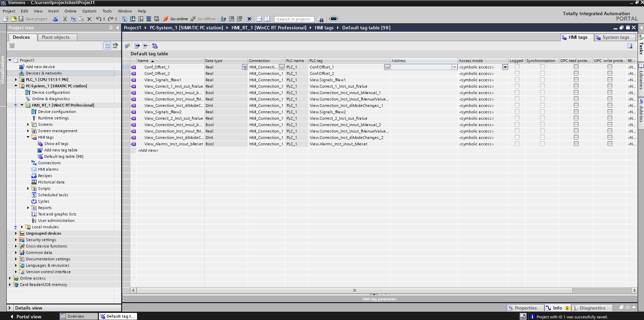
Task: Click the <Add new> tag row
Action: 148,150
